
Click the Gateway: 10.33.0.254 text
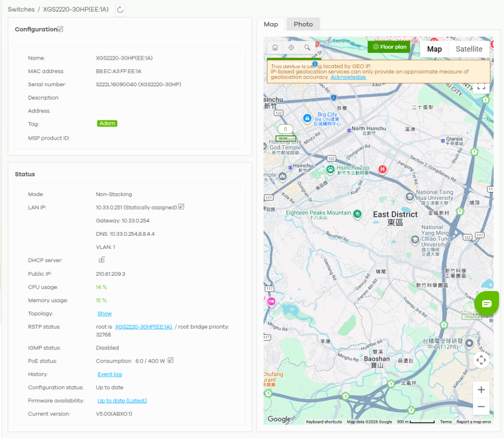(x=122, y=221)
